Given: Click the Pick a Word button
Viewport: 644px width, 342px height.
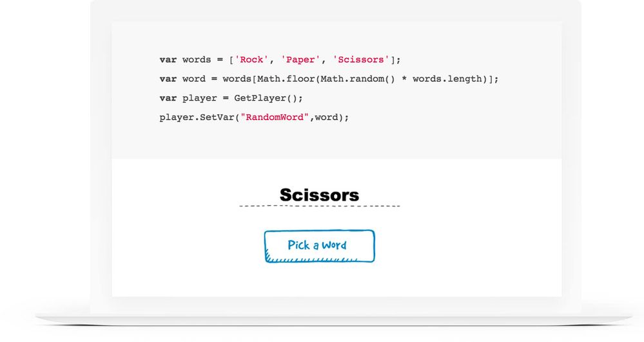Looking at the screenshot, I should point(319,246).
